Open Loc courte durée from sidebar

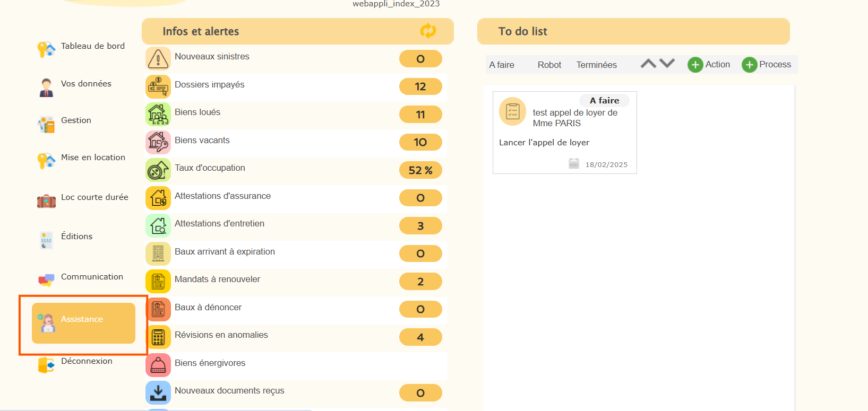tap(94, 197)
